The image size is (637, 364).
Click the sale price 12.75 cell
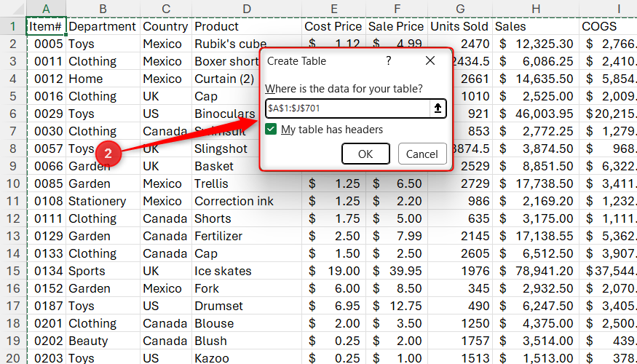click(x=397, y=306)
